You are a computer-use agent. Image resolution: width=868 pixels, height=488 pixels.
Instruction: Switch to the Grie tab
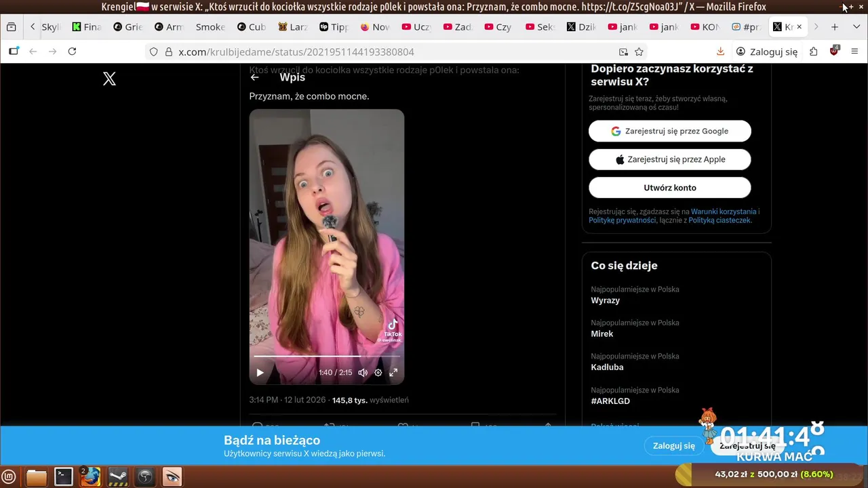[x=127, y=27]
